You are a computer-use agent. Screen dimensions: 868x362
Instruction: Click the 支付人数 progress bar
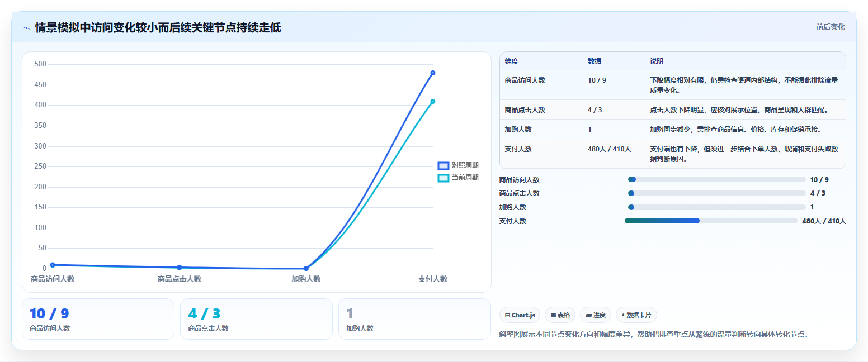[x=711, y=221]
